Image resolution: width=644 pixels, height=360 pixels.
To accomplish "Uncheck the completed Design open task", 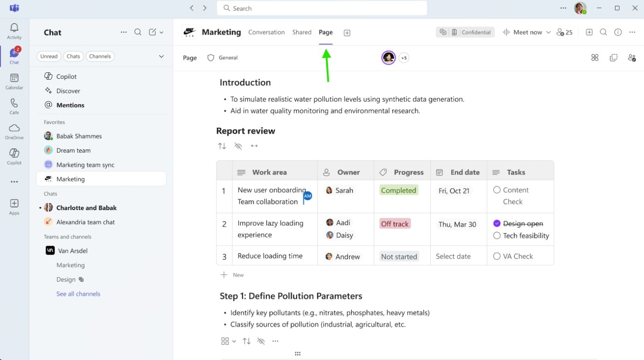I will [x=497, y=224].
